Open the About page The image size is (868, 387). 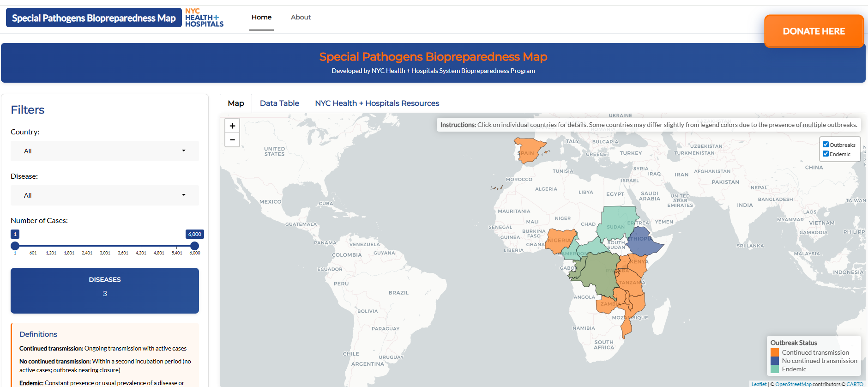[x=301, y=17]
